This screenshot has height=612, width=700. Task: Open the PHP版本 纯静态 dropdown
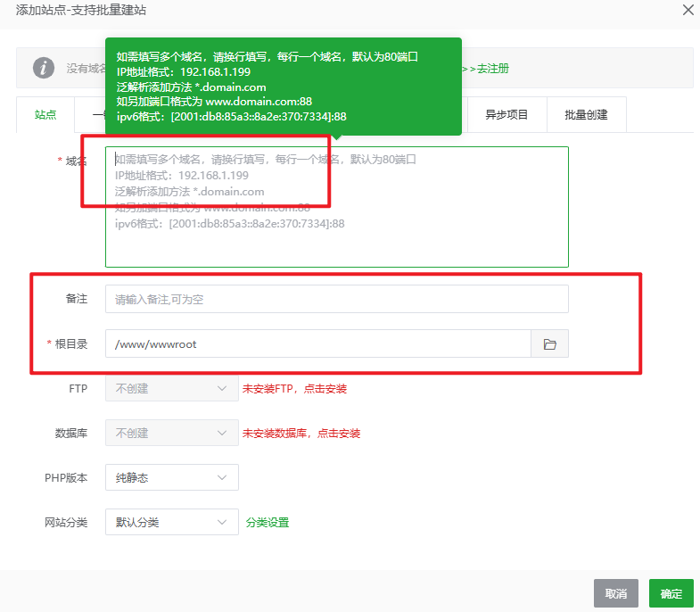172,477
